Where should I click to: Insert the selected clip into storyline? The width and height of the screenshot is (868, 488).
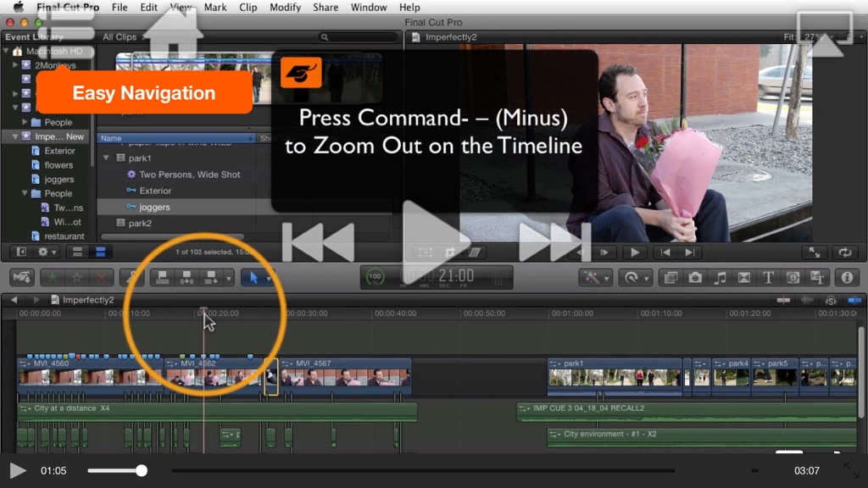point(186,277)
